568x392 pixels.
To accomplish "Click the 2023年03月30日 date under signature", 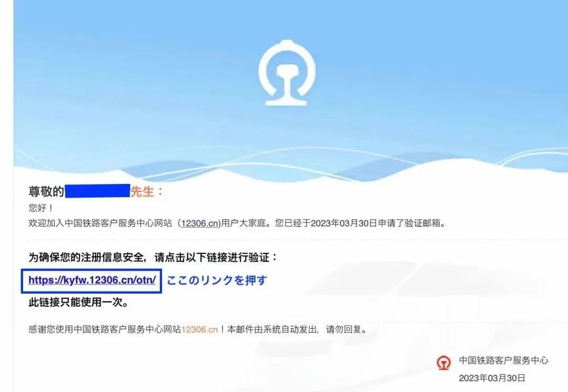I will pyautogui.click(x=492, y=378).
